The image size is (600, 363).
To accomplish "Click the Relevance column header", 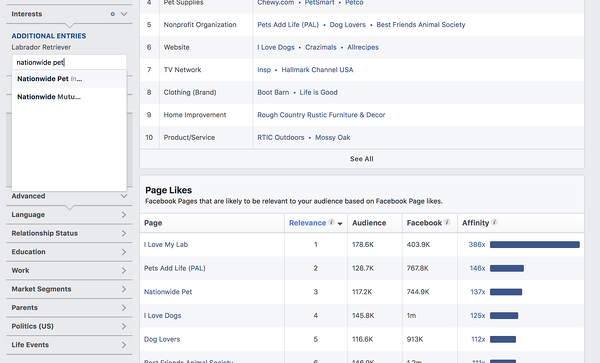I will [307, 223].
